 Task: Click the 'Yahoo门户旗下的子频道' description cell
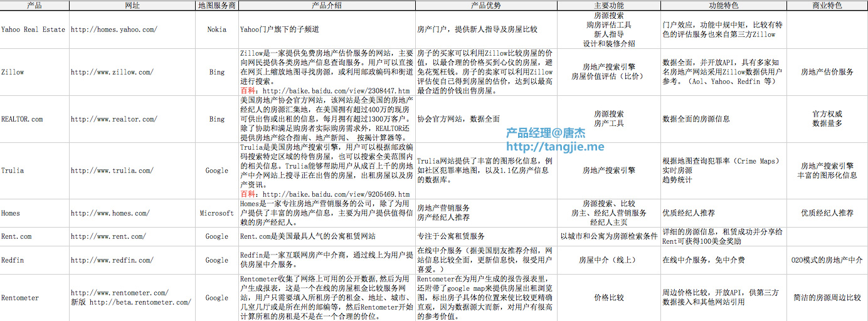[x=327, y=29]
